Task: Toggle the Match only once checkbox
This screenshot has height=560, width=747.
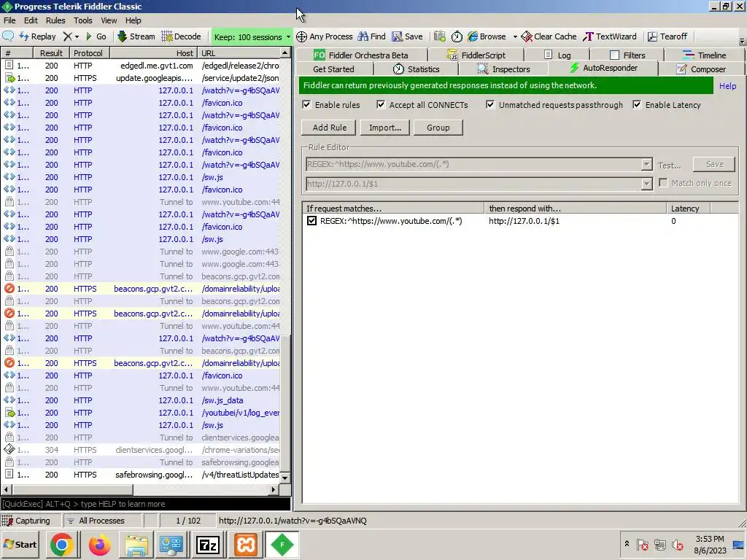Action: pos(663,183)
